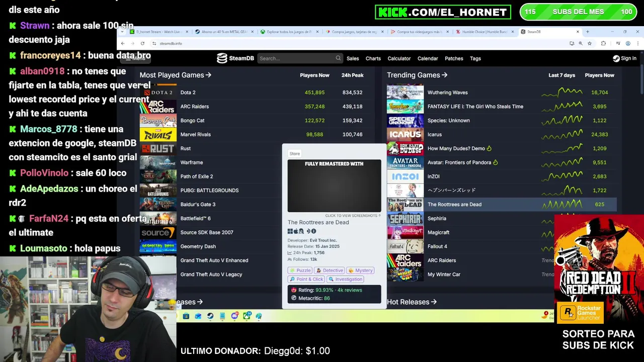Viewport: 644px width, 362px height.
Task: Select the Puzzle tag in the popup
Action: [300, 270]
